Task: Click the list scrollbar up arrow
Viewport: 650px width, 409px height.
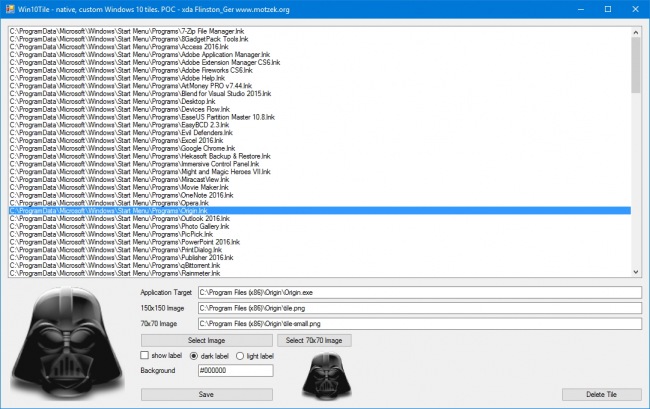Action: pyautogui.click(x=635, y=32)
